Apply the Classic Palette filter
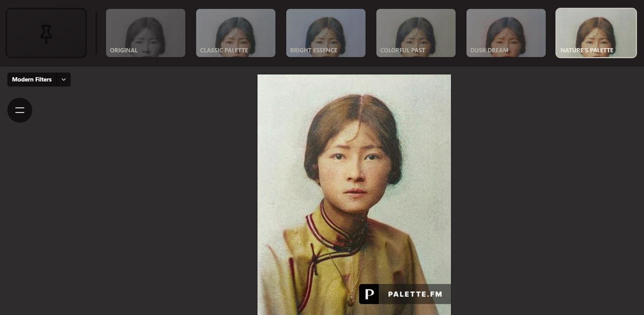This screenshot has width=644, height=315. 235,30
